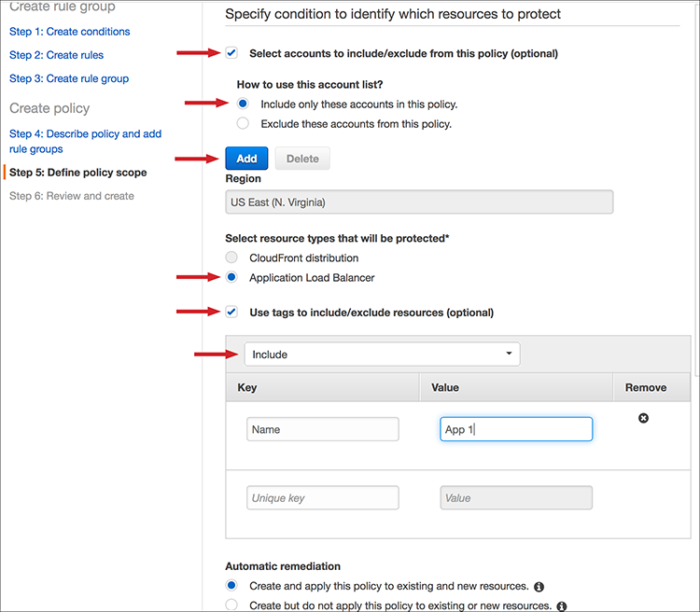The image size is (700, 612).
Task: Click the App 1 value field
Action: pos(516,429)
